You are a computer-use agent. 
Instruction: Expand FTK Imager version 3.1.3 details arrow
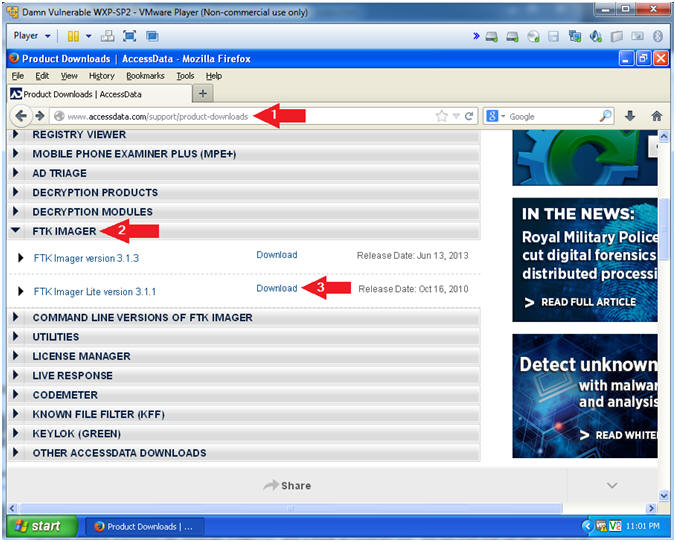tap(20, 258)
